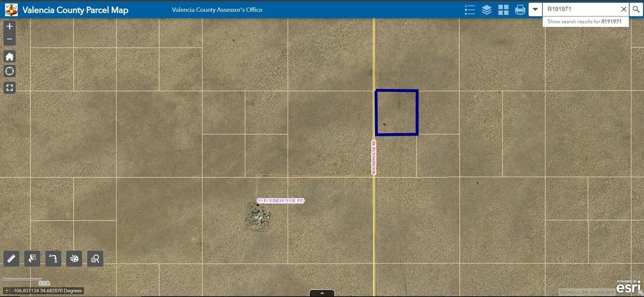Open the Draw palette tool
The height and width of the screenshot is (297, 644).
click(74, 258)
